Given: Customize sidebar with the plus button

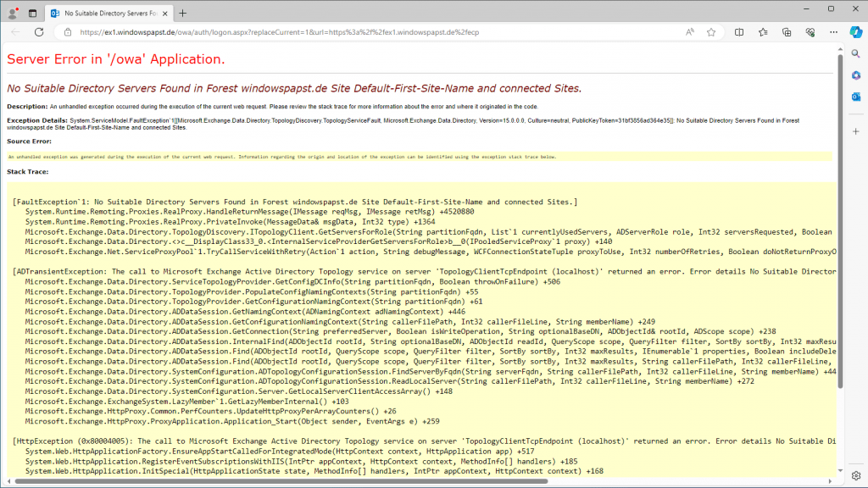Looking at the screenshot, I should tap(855, 130).
